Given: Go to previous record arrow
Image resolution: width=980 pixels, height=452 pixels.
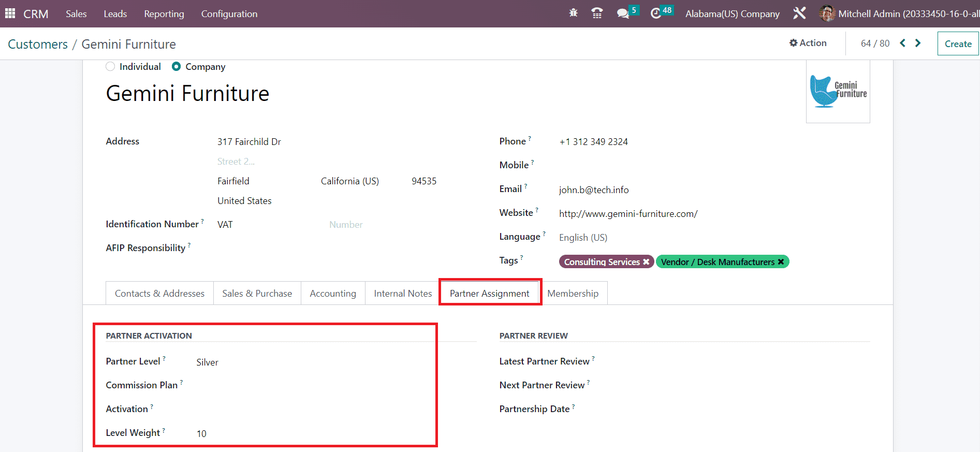Looking at the screenshot, I should (902, 43).
